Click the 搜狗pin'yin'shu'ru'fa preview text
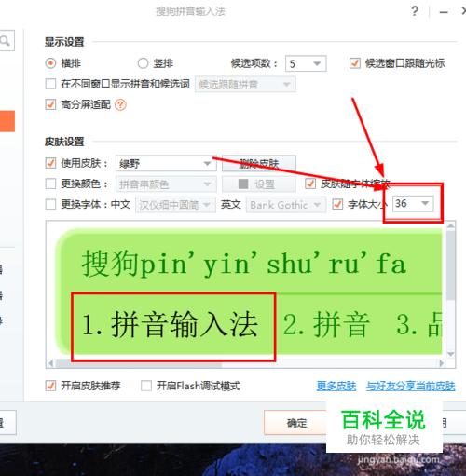 point(244,265)
